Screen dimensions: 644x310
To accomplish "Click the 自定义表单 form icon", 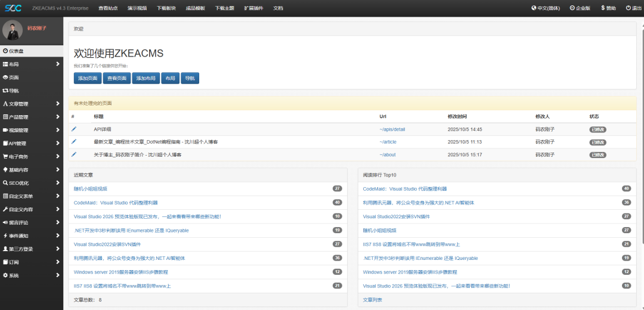I will coord(5,196).
